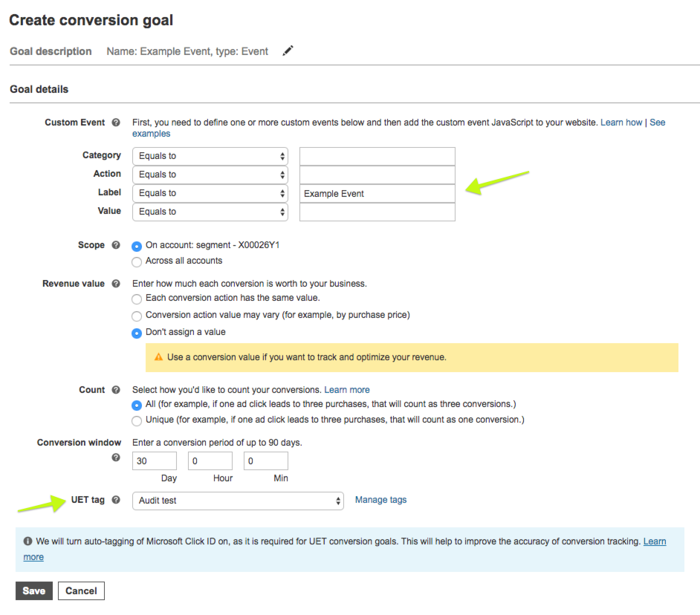
Task: Open the Value 'Equals to' dropdown
Action: pyautogui.click(x=210, y=212)
